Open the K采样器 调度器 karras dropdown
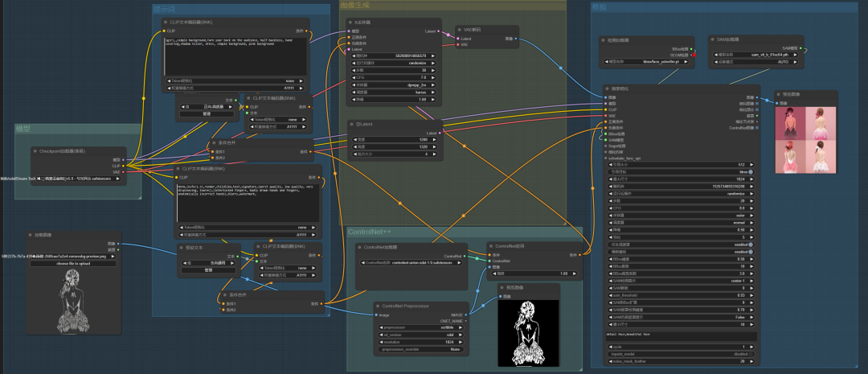Screen dimensions: 868x374 (394, 92)
